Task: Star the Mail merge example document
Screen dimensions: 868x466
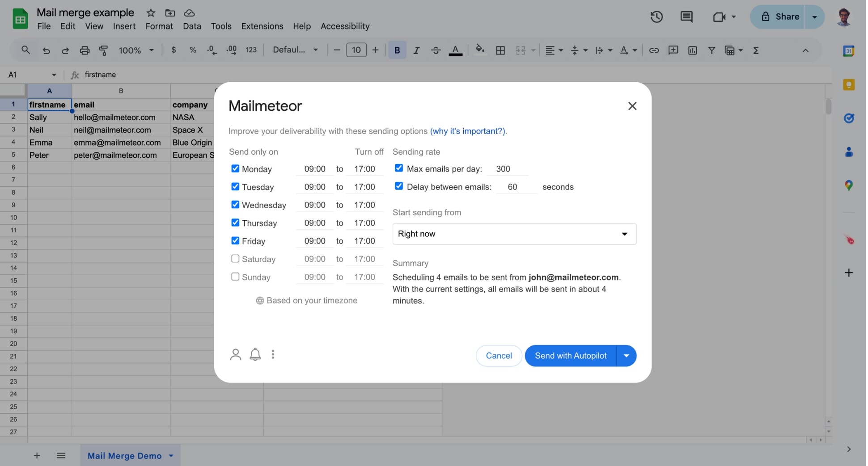Action: 151,13
